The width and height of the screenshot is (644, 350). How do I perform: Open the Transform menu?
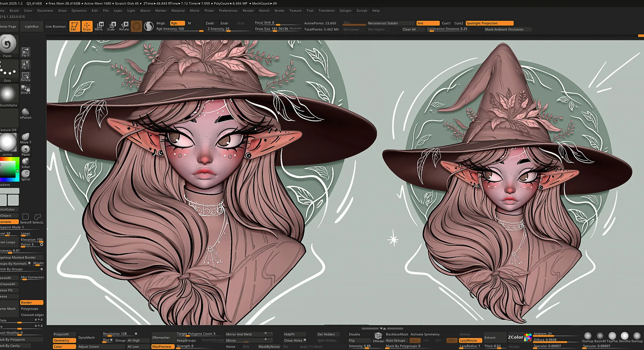pyautogui.click(x=326, y=10)
